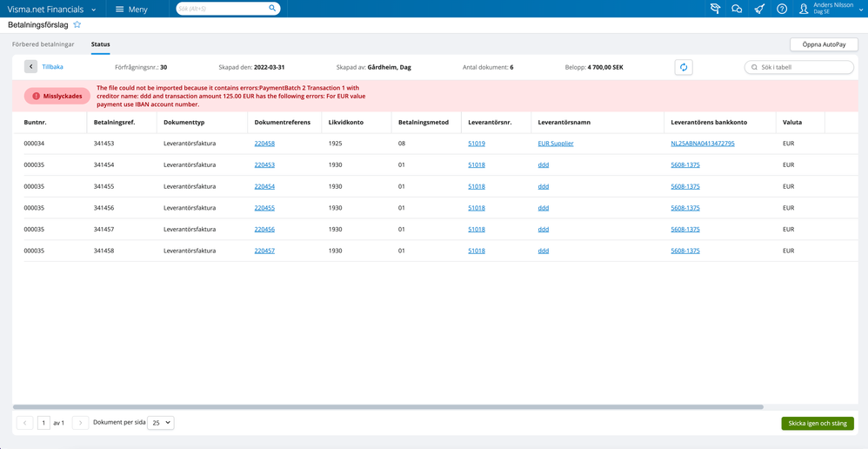
Task: Click the page number field
Action: pos(43,423)
